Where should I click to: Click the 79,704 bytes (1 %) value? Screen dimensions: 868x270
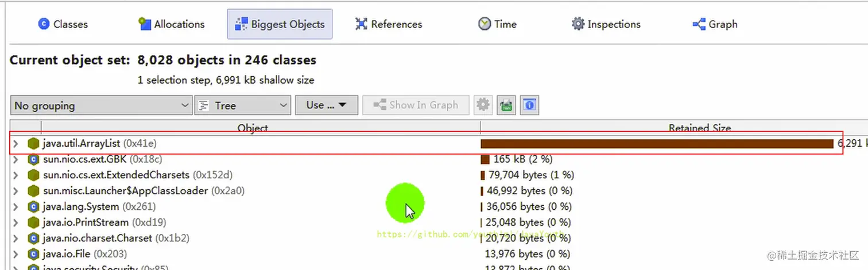pos(531,175)
